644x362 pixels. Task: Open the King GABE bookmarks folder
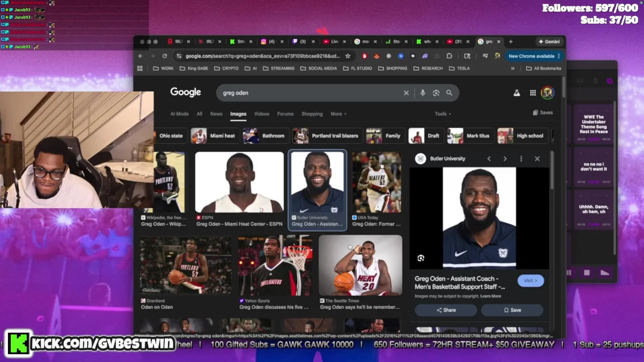(x=194, y=68)
